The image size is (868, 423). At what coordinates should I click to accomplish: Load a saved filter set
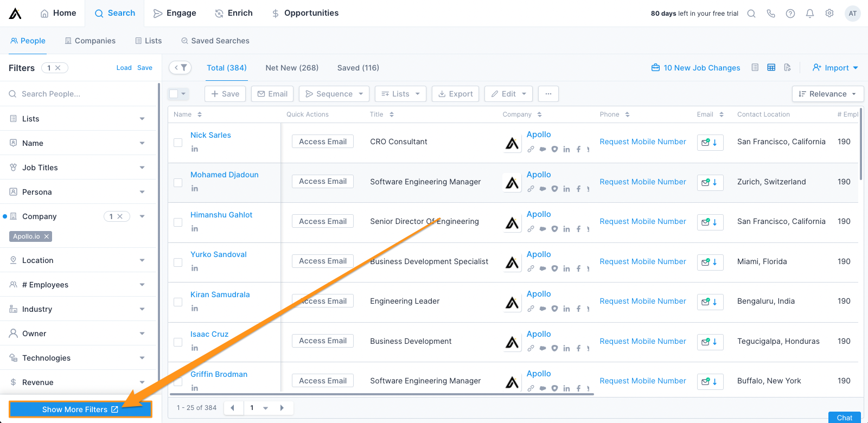tap(124, 68)
